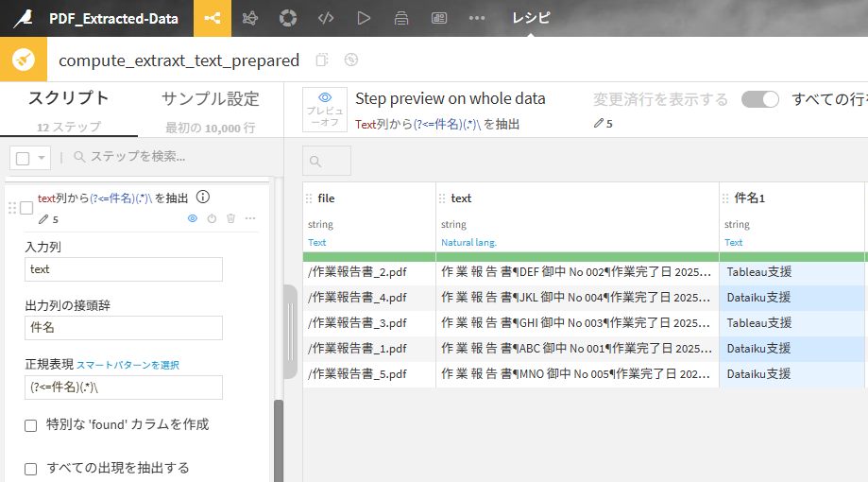Open the code notebooks icon in navbar

(326, 18)
